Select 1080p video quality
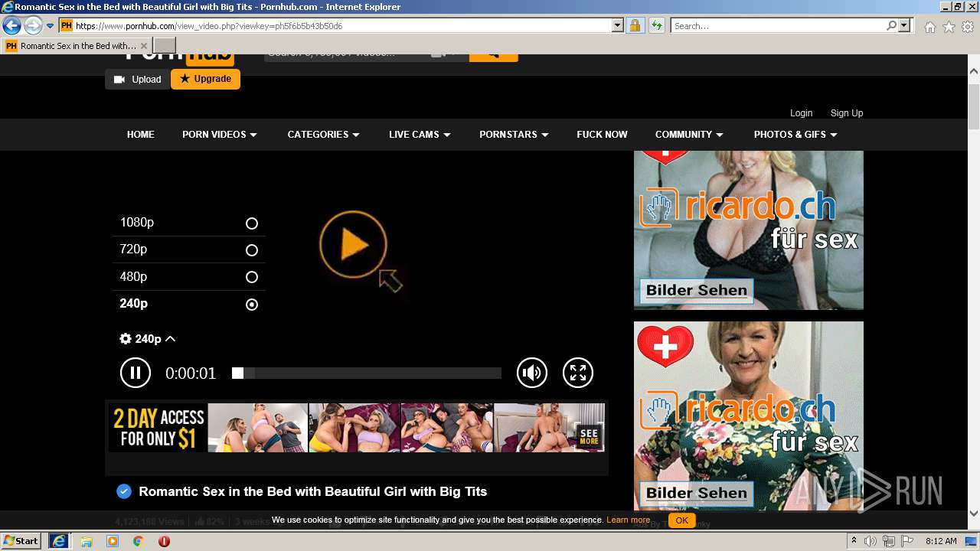This screenshot has width=980, height=551. coord(188,223)
